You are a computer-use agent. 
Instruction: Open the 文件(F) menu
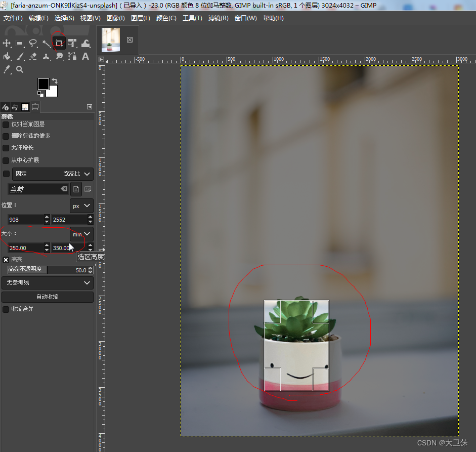point(13,18)
